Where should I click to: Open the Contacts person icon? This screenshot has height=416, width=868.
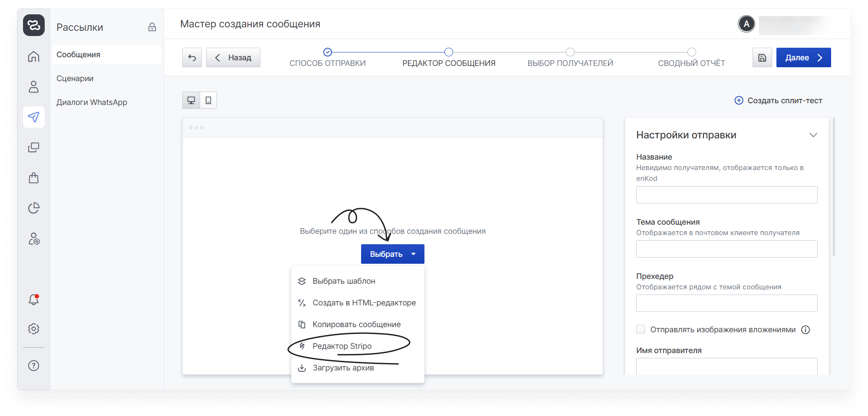click(34, 87)
